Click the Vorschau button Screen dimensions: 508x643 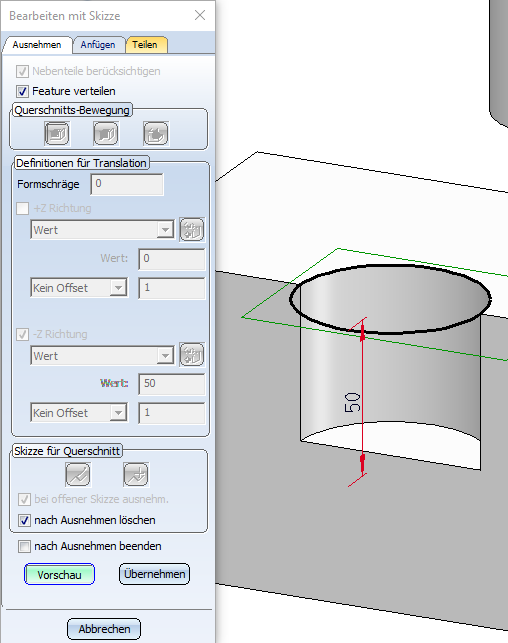[x=59, y=575]
